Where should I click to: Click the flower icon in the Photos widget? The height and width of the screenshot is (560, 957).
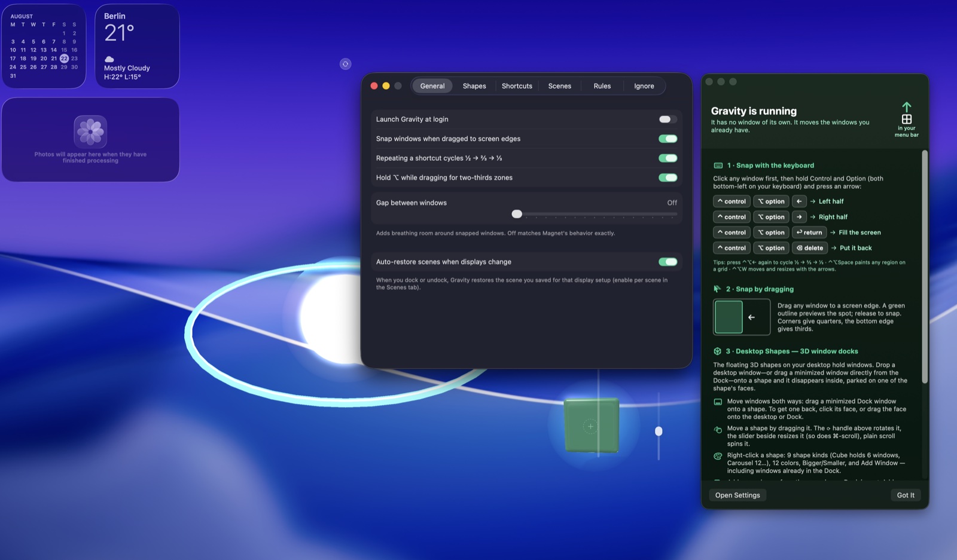[90, 131]
